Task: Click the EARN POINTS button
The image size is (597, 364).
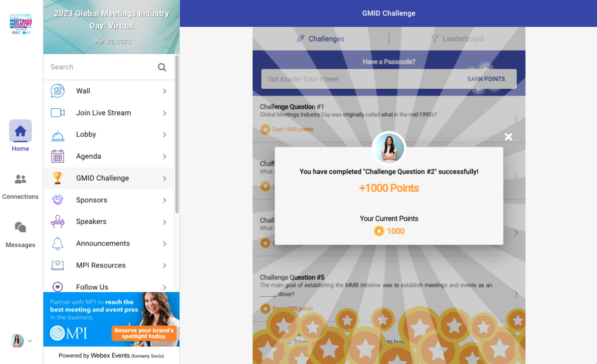Action: [x=486, y=79]
